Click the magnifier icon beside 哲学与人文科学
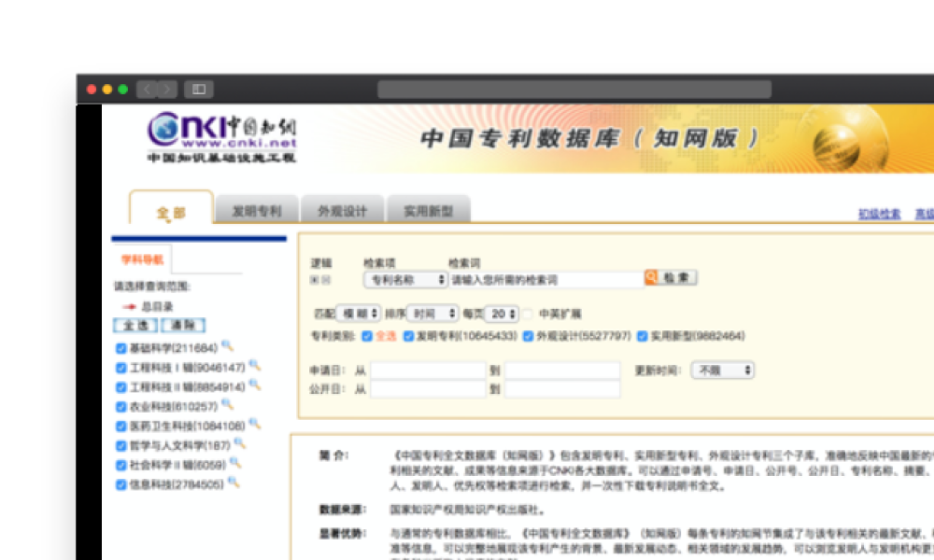The height and width of the screenshot is (560, 934). tap(240, 443)
